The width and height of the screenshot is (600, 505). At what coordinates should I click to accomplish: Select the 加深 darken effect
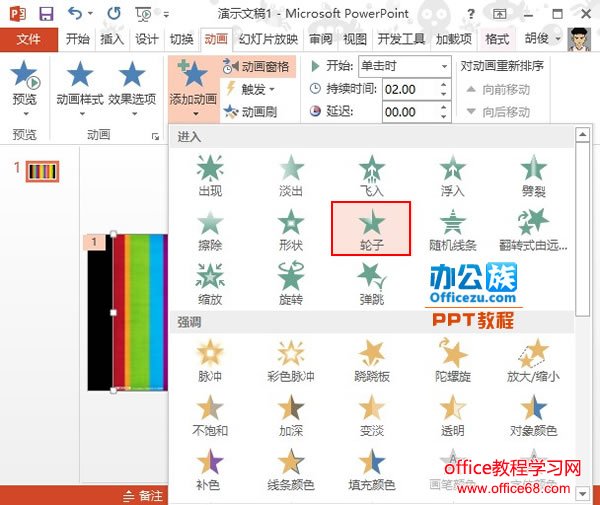291,415
